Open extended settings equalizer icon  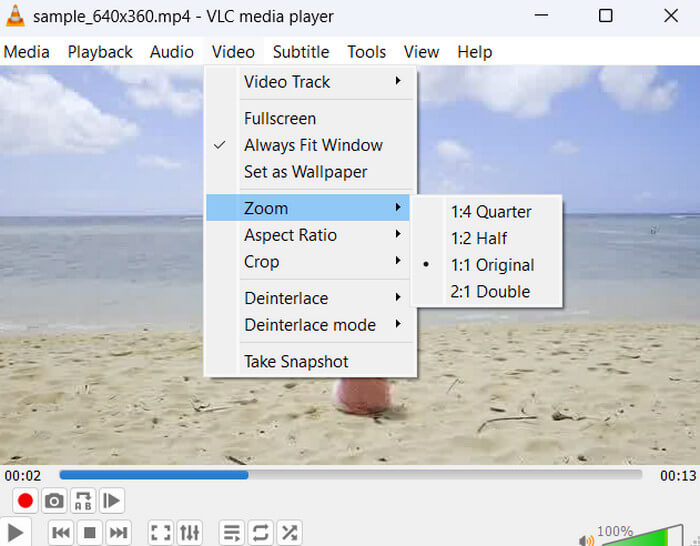[189, 533]
